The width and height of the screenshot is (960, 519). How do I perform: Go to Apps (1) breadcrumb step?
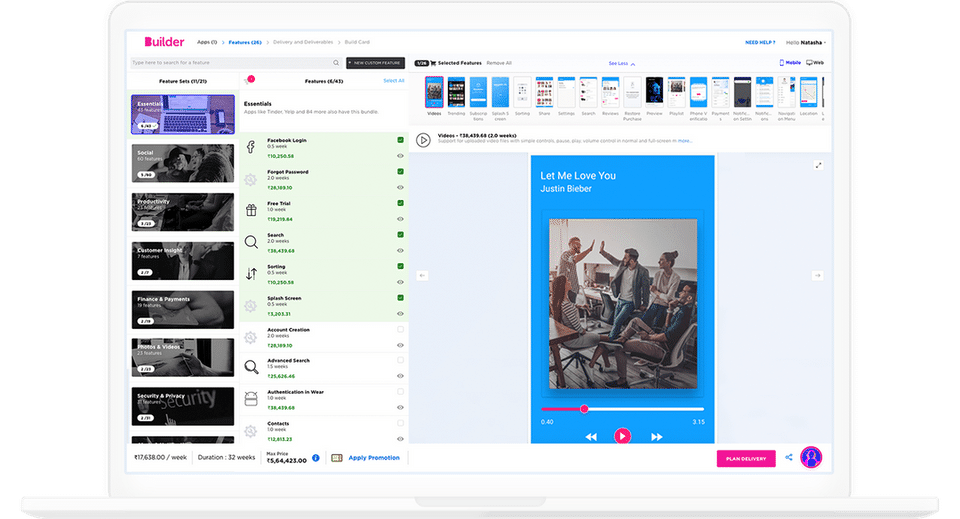pos(207,42)
